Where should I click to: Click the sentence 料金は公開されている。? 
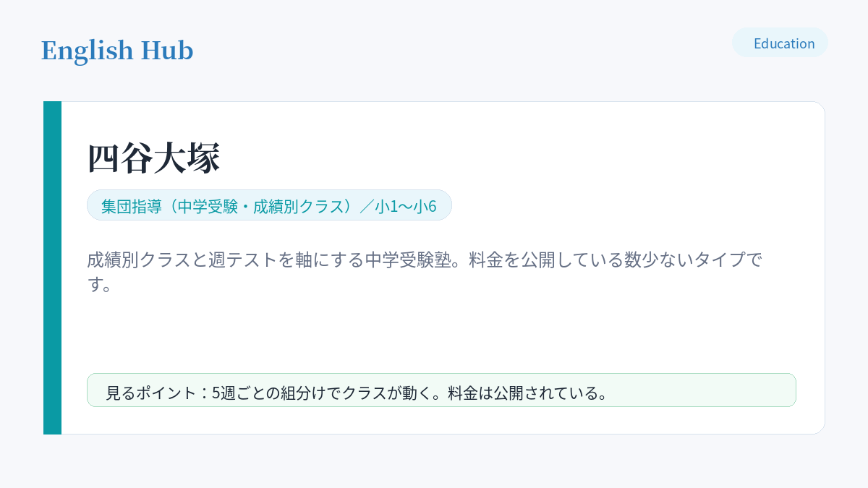(x=528, y=393)
